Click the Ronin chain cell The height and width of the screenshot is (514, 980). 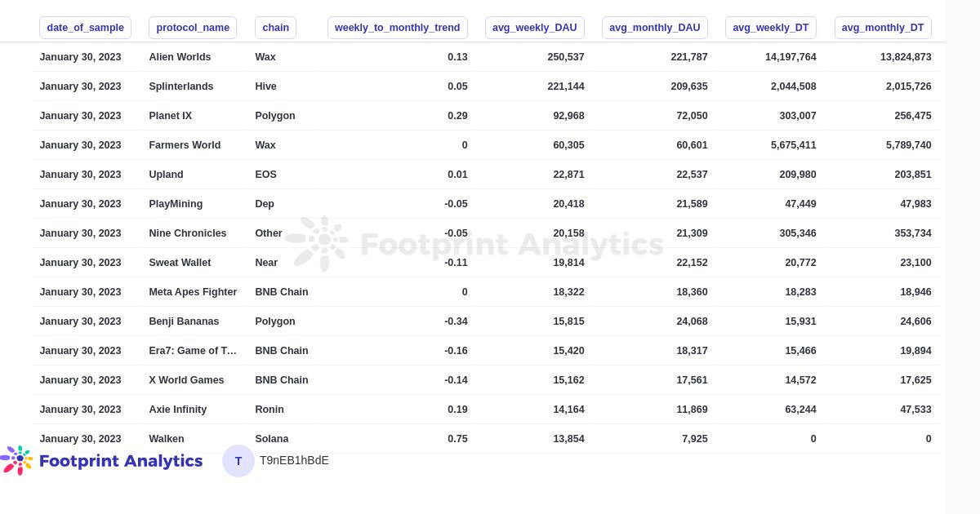tap(269, 410)
